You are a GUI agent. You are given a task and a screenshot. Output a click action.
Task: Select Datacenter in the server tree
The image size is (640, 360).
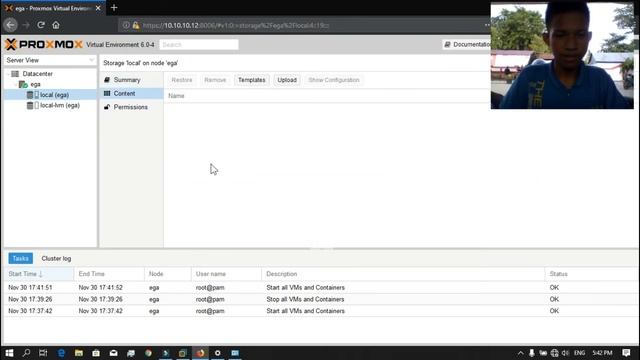click(x=38, y=74)
